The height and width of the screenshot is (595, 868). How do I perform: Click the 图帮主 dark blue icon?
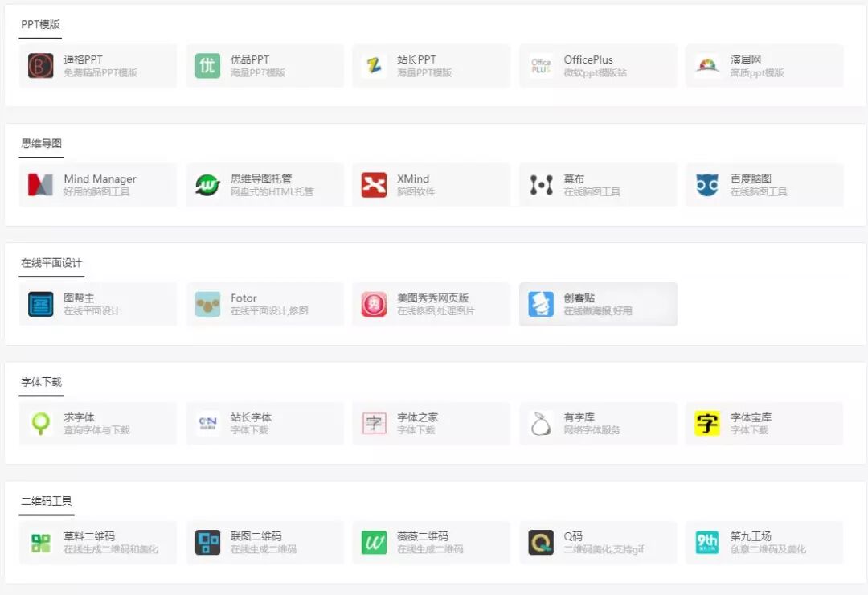41,304
